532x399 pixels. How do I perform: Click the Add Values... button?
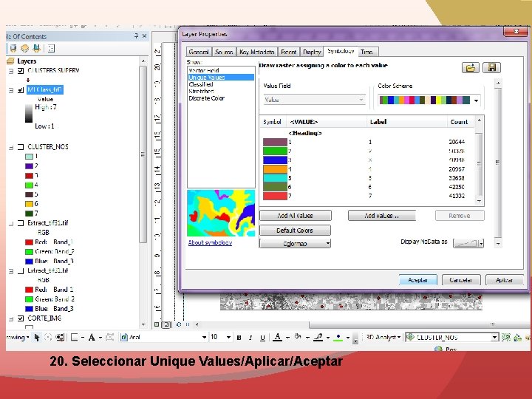tap(382, 216)
